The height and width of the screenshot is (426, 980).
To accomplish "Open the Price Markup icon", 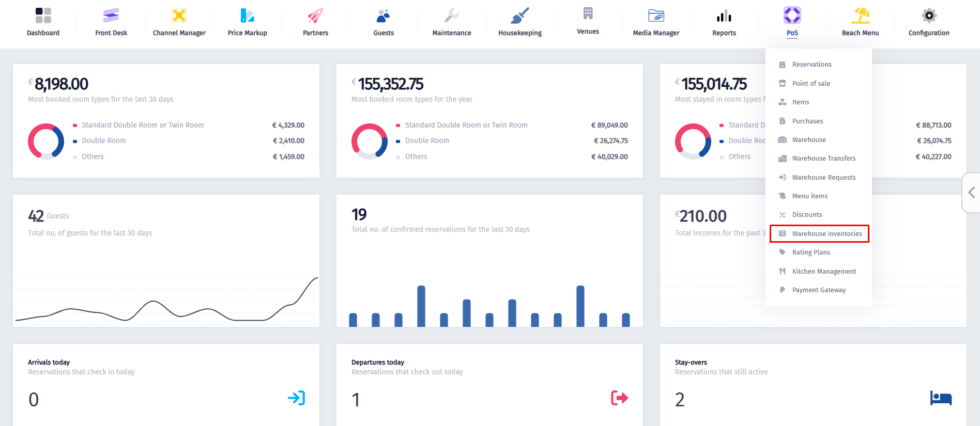I will pos(247,16).
